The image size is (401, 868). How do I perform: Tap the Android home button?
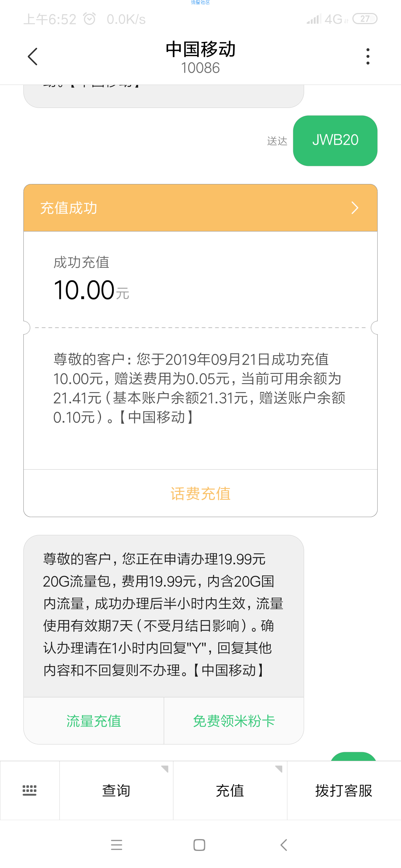pos(199,845)
